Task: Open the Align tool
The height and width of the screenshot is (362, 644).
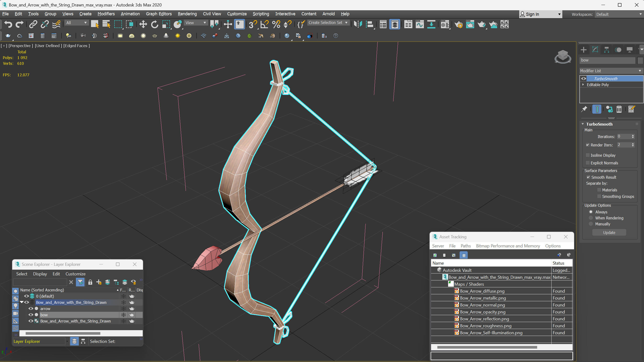Action: point(370,24)
